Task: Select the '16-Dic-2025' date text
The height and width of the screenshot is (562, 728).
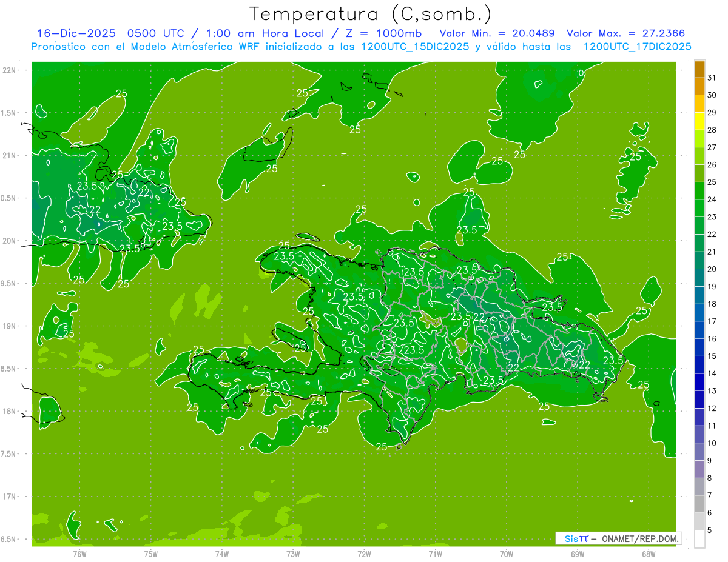Action: (76, 33)
